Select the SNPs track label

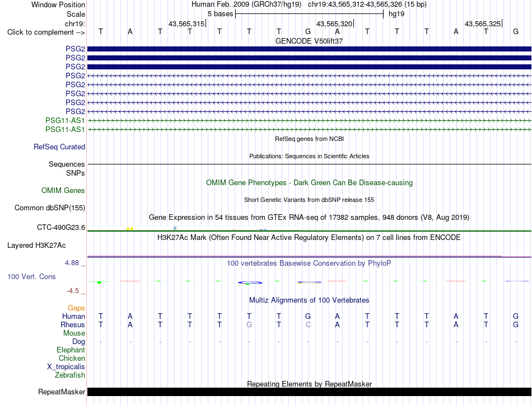(76, 173)
